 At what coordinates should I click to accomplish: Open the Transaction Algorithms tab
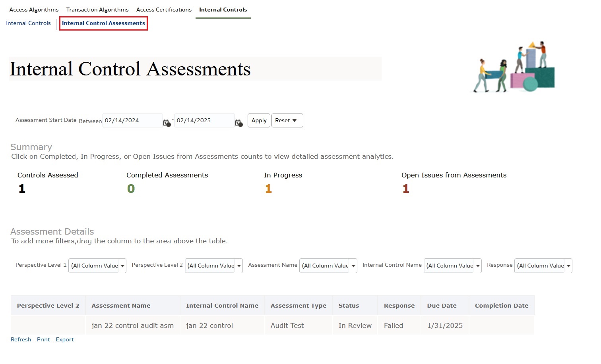pyautogui.click(x=97, y=10)
